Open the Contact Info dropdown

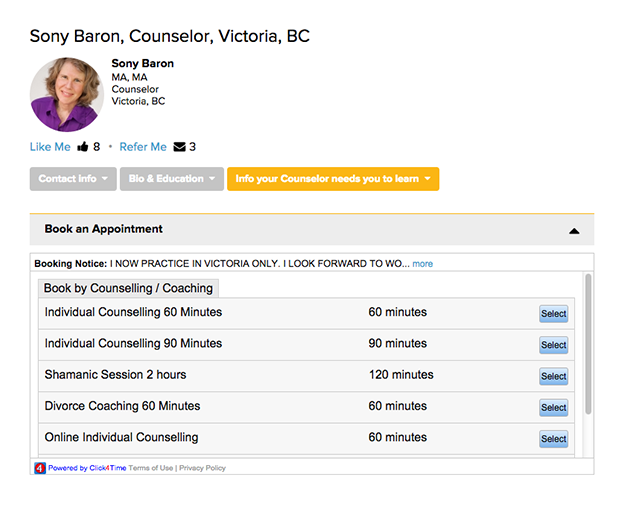(71, 179)
